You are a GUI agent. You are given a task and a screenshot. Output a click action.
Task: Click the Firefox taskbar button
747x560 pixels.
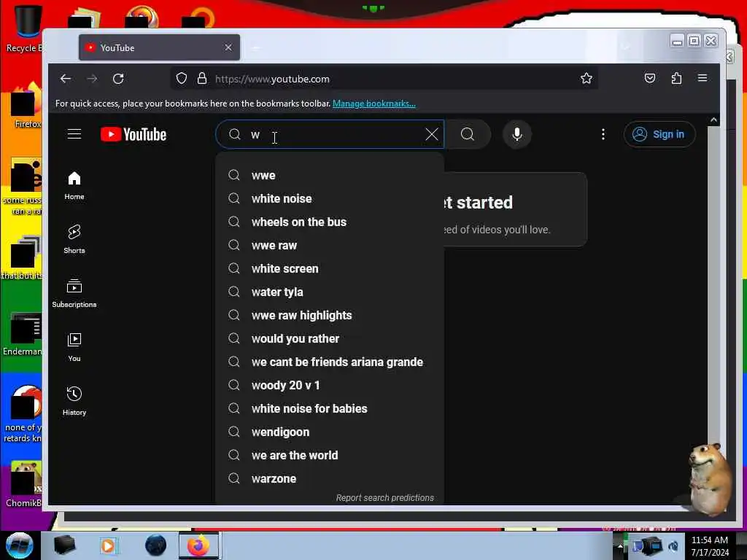(198, 545)
